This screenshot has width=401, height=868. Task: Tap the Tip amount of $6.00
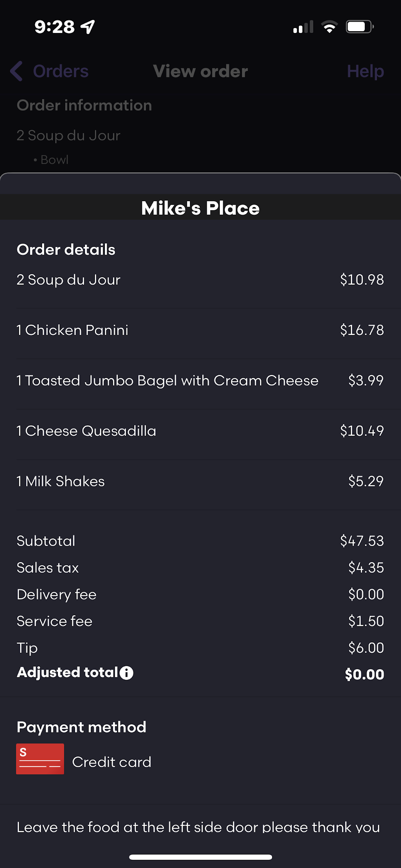click(x=366, y=648)
